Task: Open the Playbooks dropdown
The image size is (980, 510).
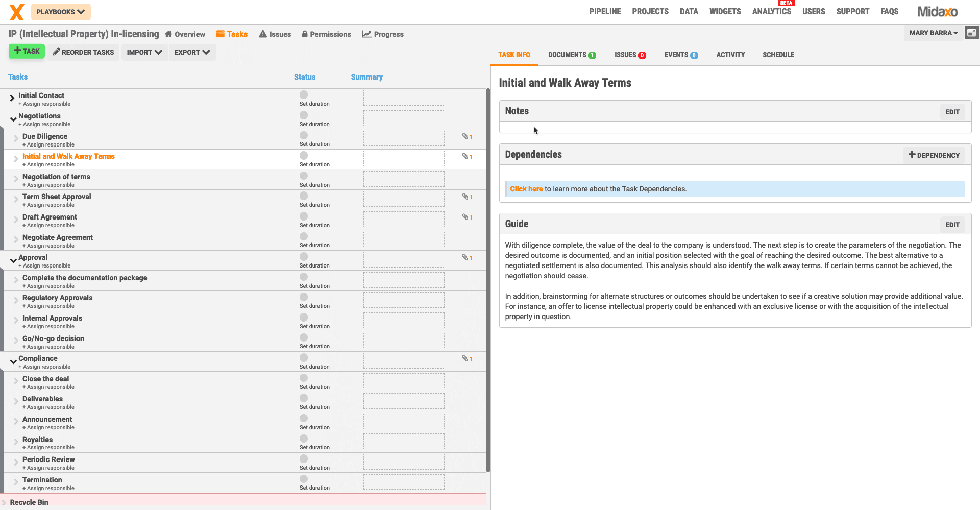Action: 61,12
